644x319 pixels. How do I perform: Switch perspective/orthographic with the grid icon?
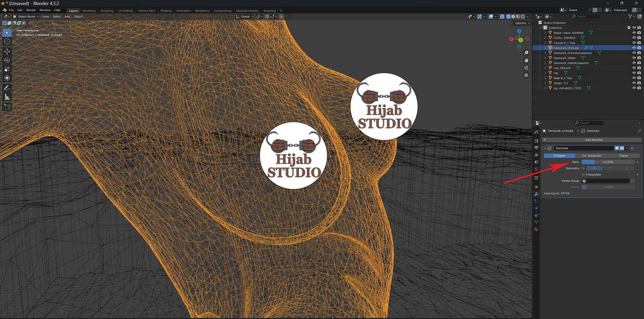click(x=526, y=75)
